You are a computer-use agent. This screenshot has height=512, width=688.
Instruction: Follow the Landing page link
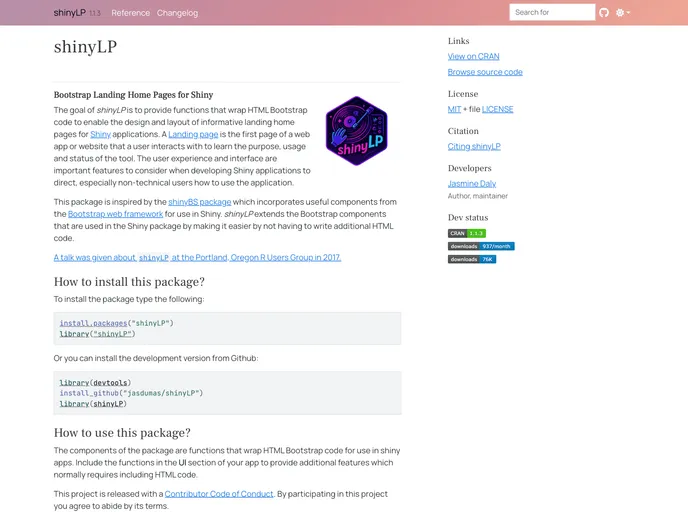(x=193, y=134)
